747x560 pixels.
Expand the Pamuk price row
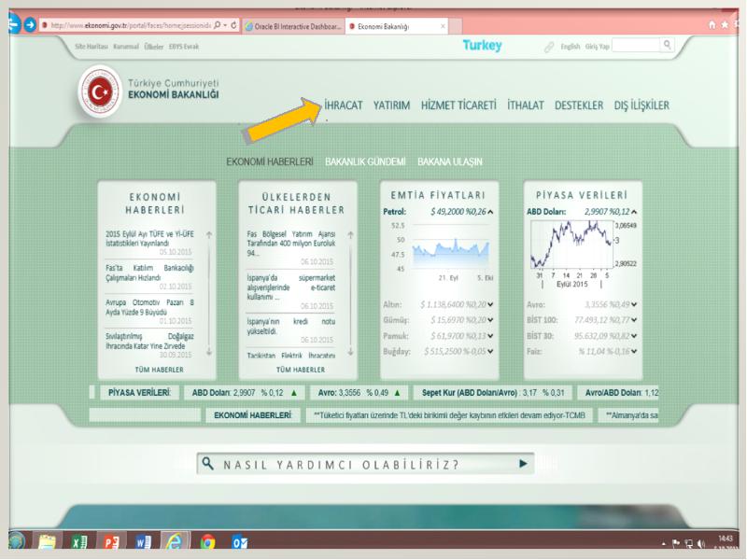click(491, 336)
